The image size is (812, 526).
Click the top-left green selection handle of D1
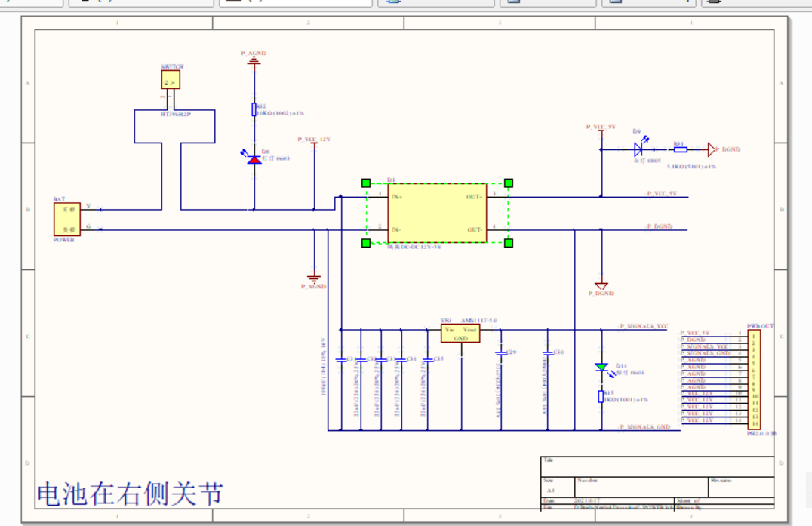click(366, 183)
